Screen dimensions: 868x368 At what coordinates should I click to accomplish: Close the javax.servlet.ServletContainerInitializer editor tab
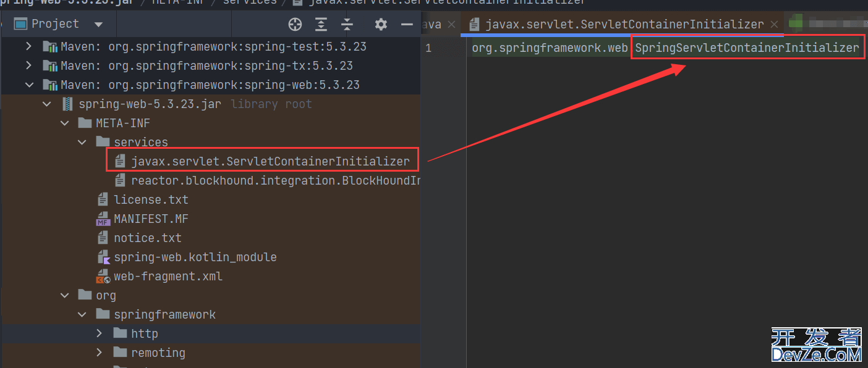click(774, 25)
